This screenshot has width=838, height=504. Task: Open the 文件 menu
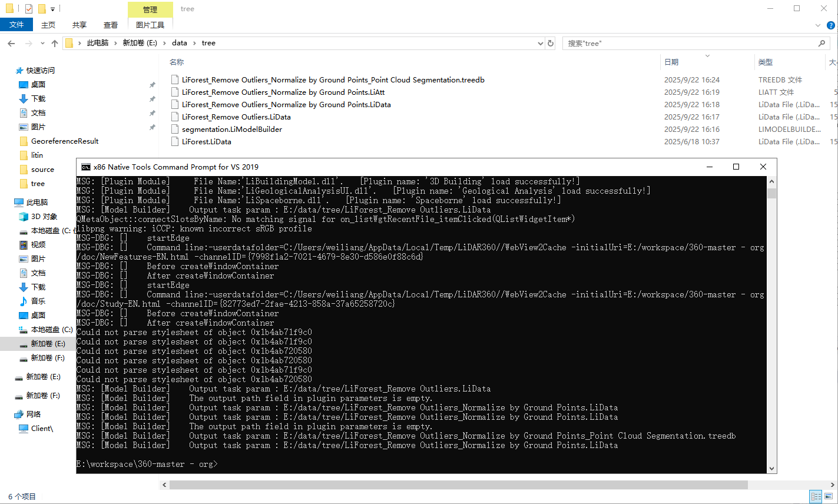16,25
